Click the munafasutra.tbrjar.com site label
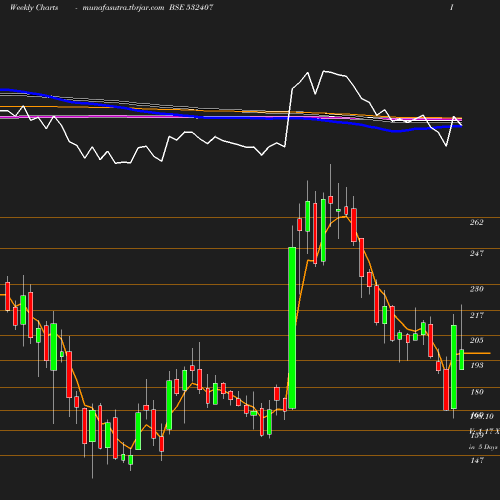500x500 pixels. pos(123,8)
